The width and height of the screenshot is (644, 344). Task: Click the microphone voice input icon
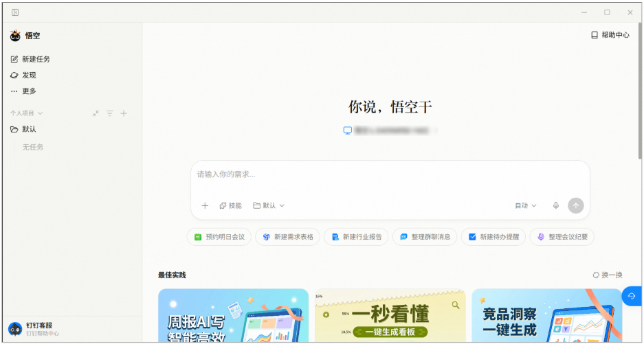tap(556, 206)
